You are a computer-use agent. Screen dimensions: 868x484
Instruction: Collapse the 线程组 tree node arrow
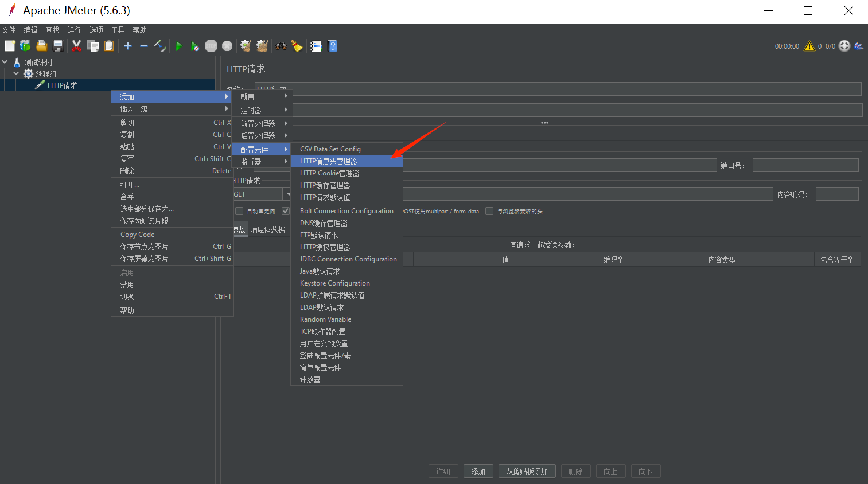pos(16,73)
